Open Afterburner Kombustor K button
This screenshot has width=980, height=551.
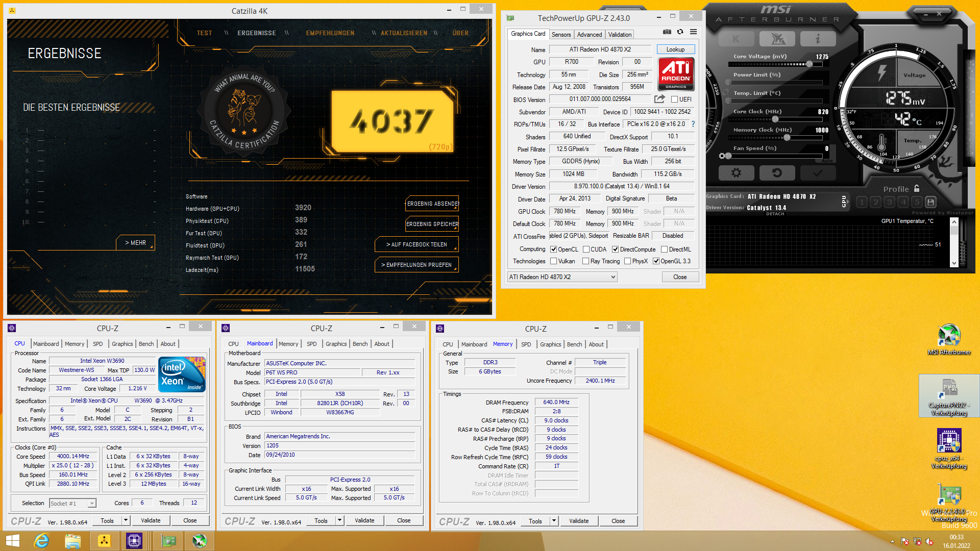pyautogui.click(x=736, y=39)
